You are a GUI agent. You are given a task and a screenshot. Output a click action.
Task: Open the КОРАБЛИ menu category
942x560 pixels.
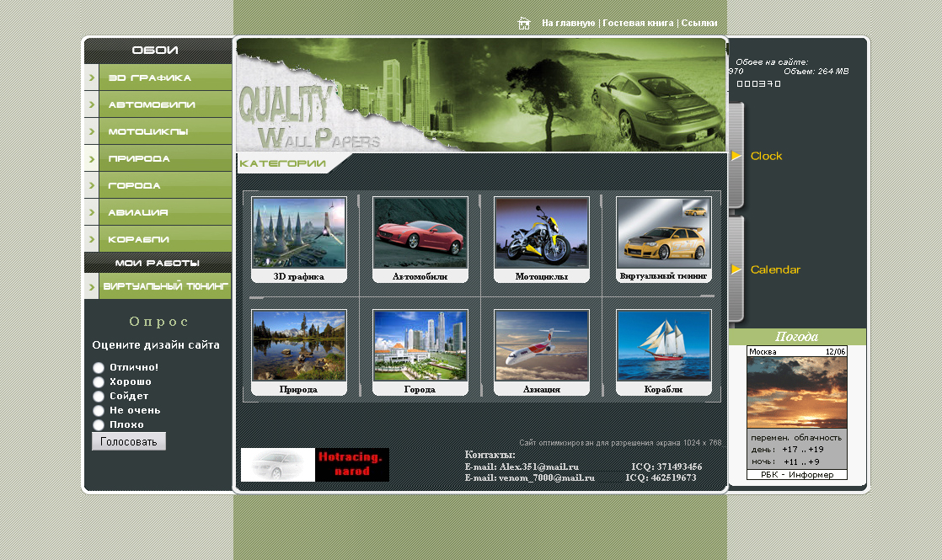pos(165,239)
